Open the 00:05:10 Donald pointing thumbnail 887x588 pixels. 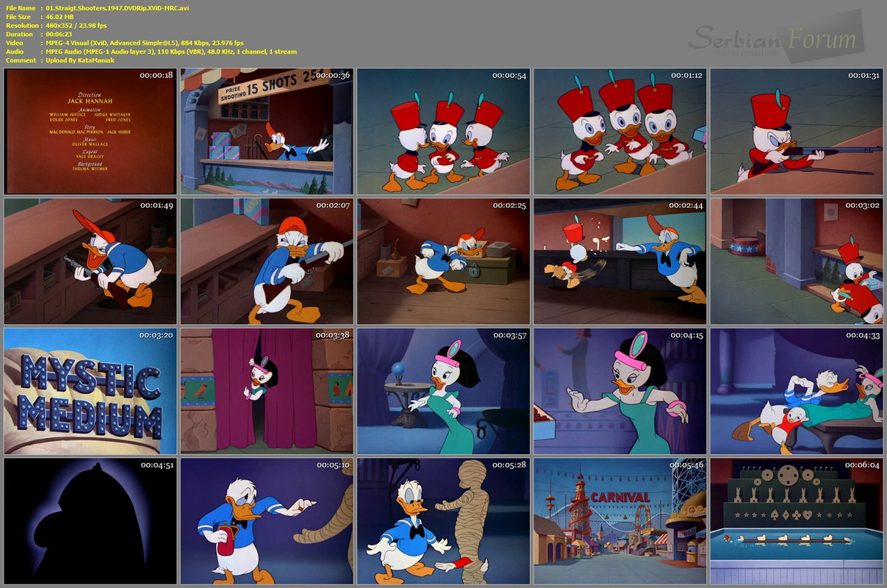click(x=267, y=521)
